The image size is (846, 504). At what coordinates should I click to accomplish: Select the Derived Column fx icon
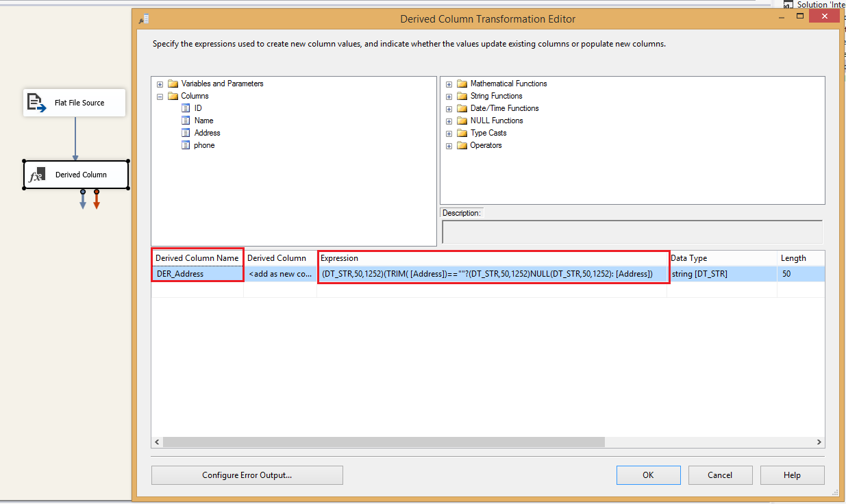tap(38, 175)
